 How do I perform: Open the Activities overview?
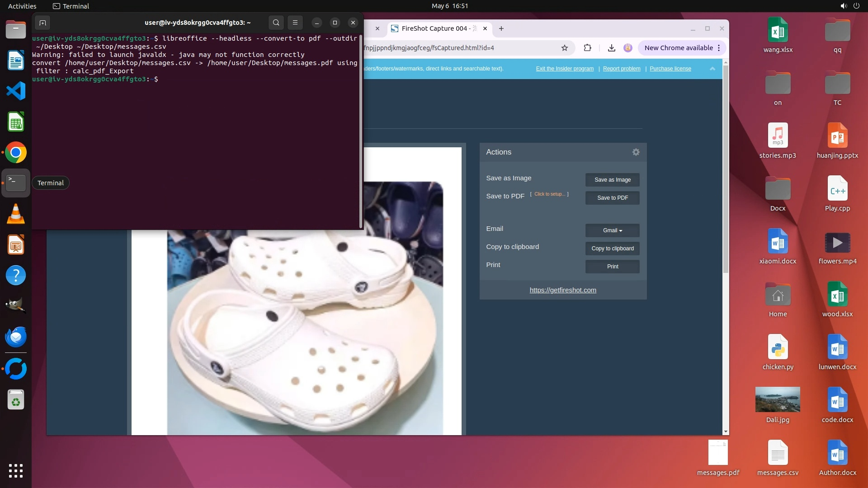point(22,6)
